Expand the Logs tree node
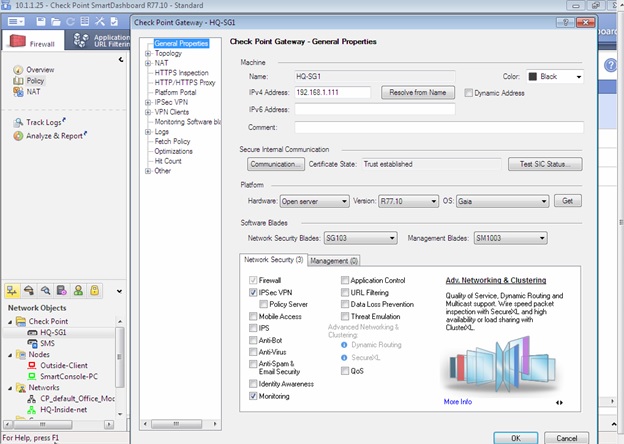 coord(148,132)
